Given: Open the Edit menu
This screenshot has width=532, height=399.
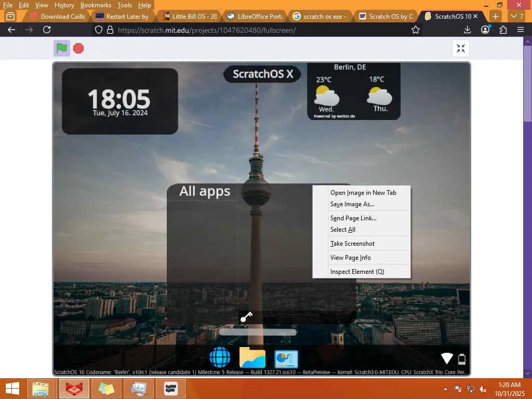Looking at the screenshot, I should (x=24, y=5).
